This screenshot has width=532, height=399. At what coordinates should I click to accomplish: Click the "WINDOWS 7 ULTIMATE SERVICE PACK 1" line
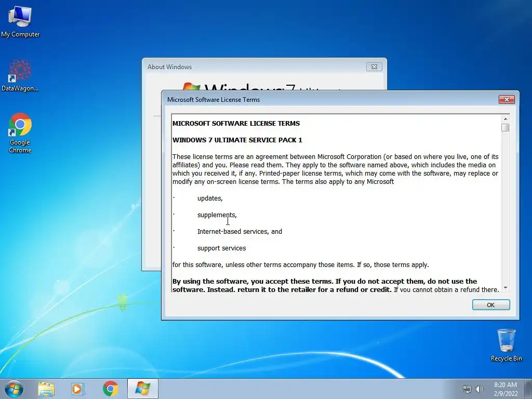pyautogui.click(x=237, y=140)
